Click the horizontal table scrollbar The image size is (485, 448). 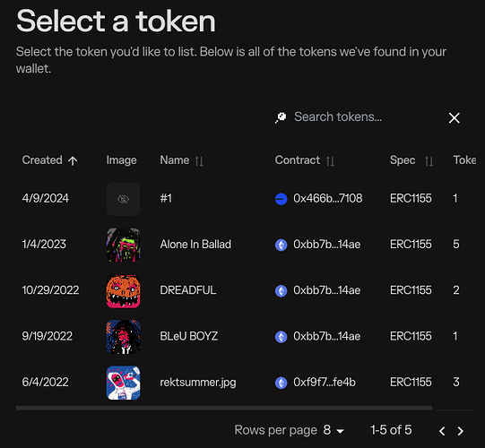(x=224, y=408)
